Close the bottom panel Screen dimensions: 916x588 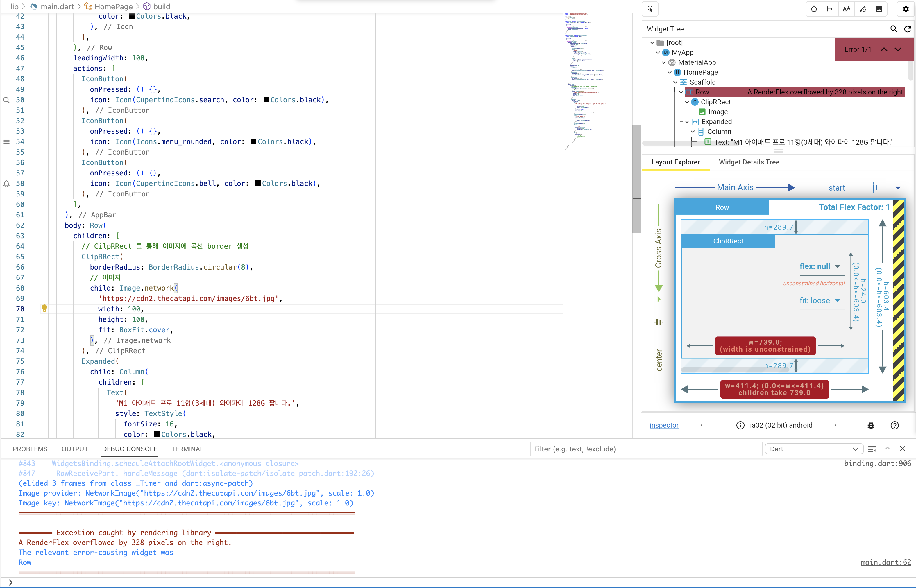tap(903, 449)
